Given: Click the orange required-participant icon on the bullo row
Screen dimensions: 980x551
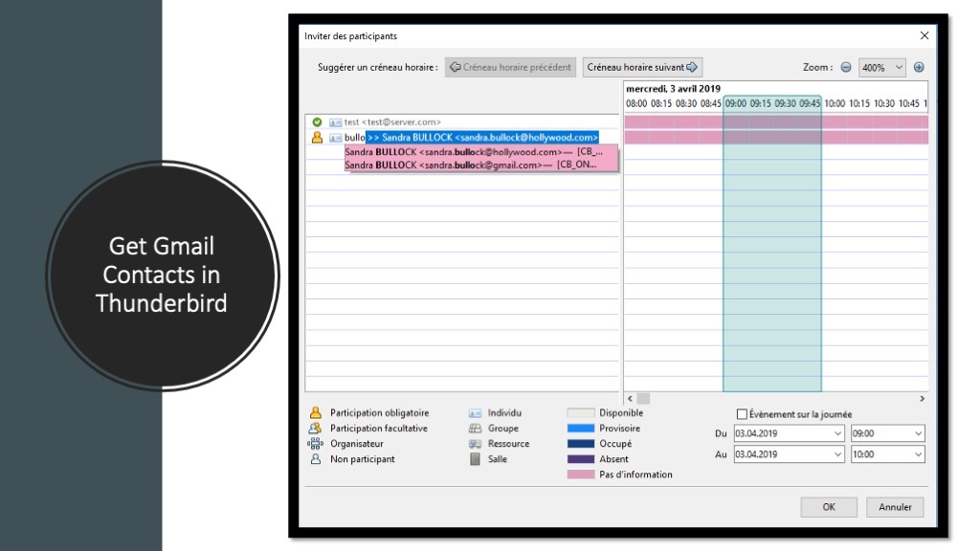Looking at the screenshot, I should coord(317,138).
